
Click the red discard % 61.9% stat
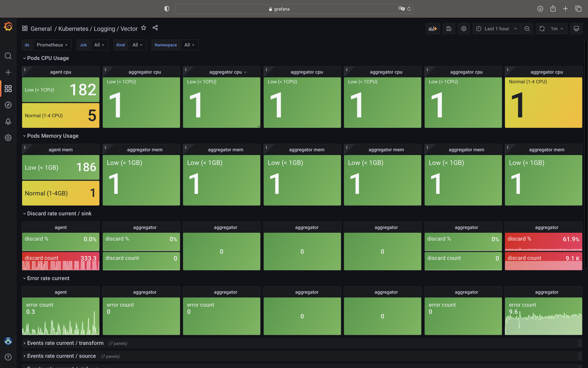[x=543, y=241]
